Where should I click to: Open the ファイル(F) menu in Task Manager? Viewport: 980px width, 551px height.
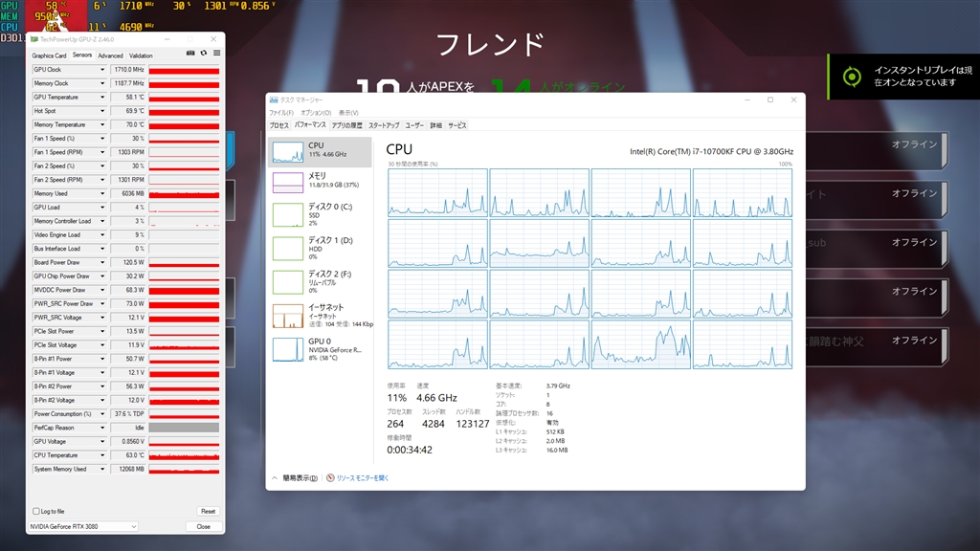(x=281, y=113)
